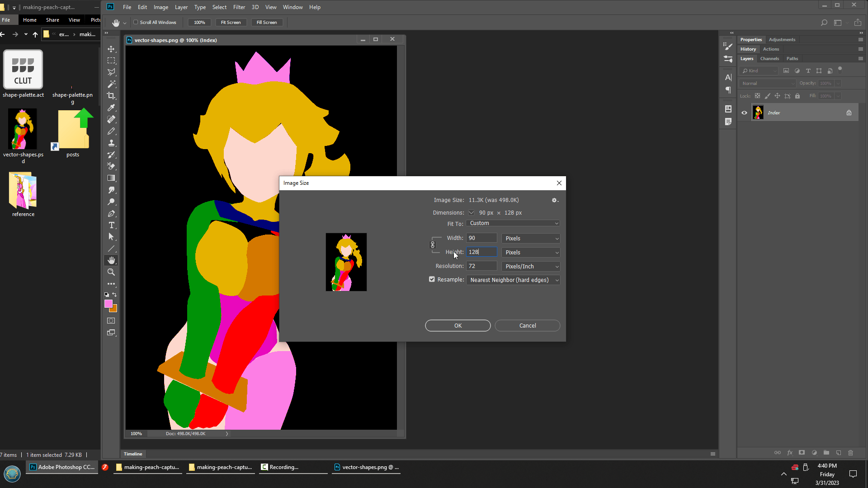Select the Move tool
Viewport: 868px width, 488px height.
(x=111, y=49)
